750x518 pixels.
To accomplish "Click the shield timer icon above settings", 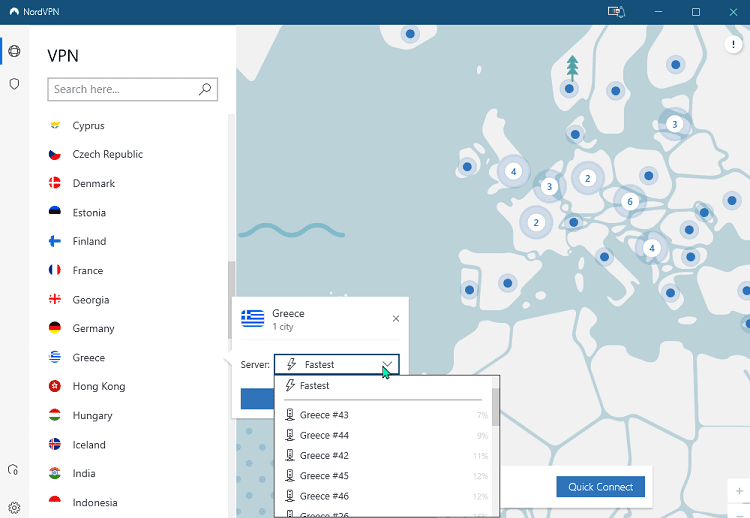I will pyautogui.click(x=13, y=469).
